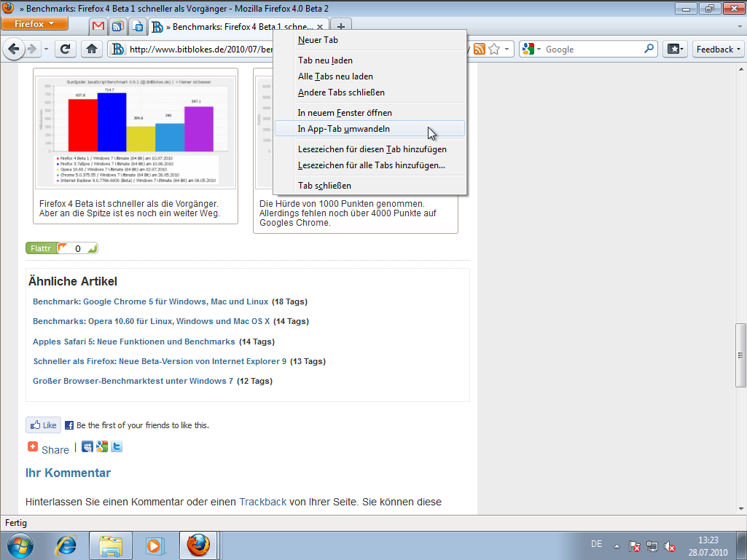Select 'Neuer Tab' in context menu
Image resolution: width=747 pixels, height=560 pixels.
[369, 40]
